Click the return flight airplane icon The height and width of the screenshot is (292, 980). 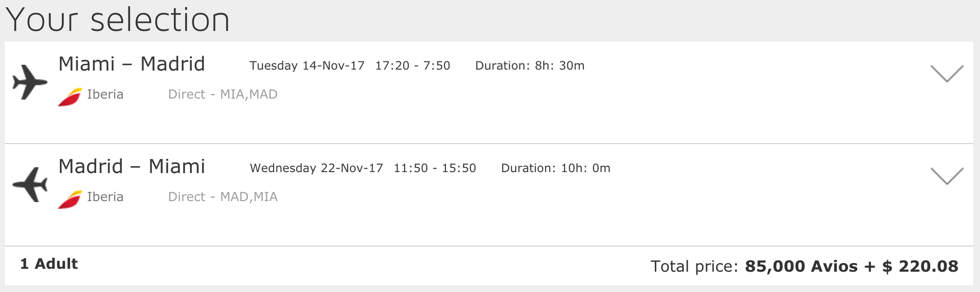click(30, 184)
